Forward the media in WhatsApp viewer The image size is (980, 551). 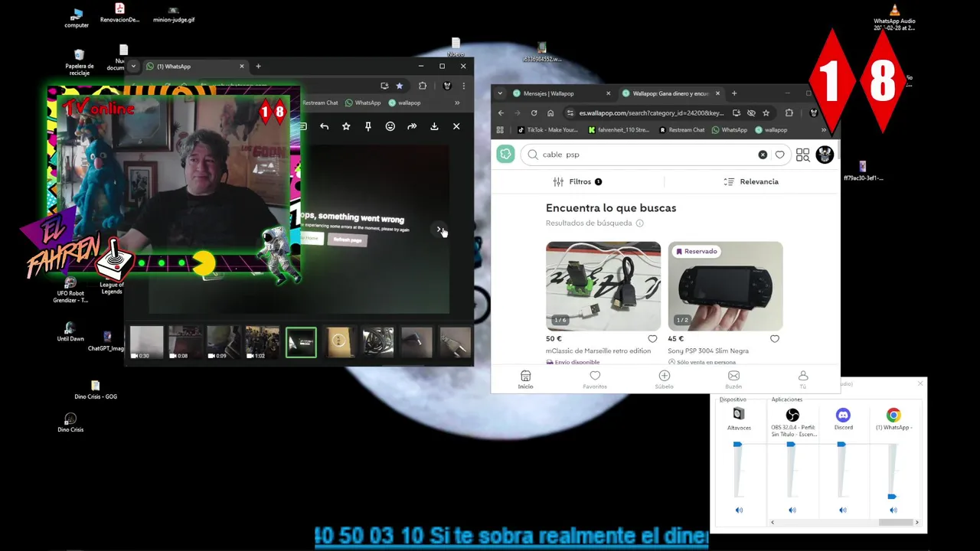pos(412,126)
